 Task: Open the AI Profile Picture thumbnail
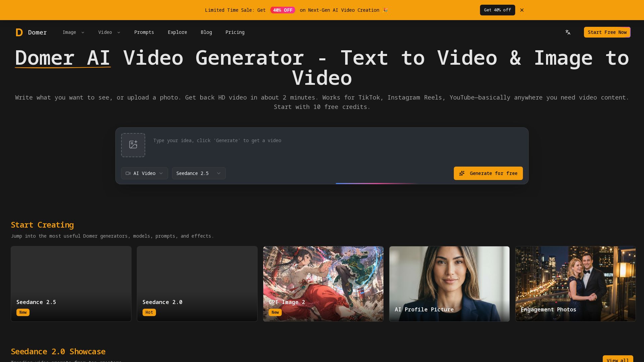pyautogui.click(x=449, y=284)
